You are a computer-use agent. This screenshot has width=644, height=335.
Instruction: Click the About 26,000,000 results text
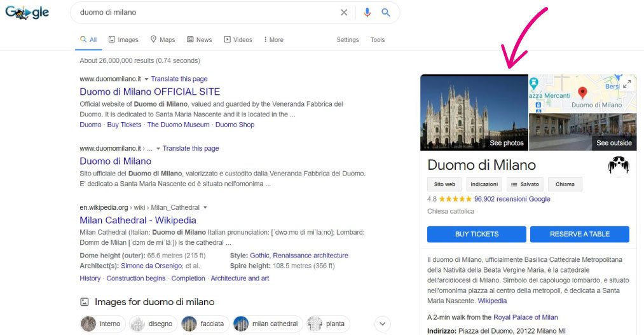coord(140,61)
